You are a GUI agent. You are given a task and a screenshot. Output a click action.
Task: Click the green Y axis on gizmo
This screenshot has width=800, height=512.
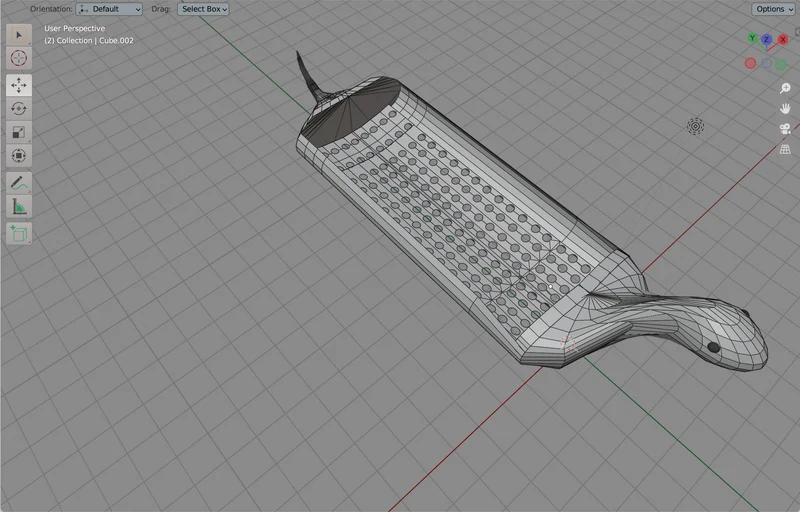[752, 38]
